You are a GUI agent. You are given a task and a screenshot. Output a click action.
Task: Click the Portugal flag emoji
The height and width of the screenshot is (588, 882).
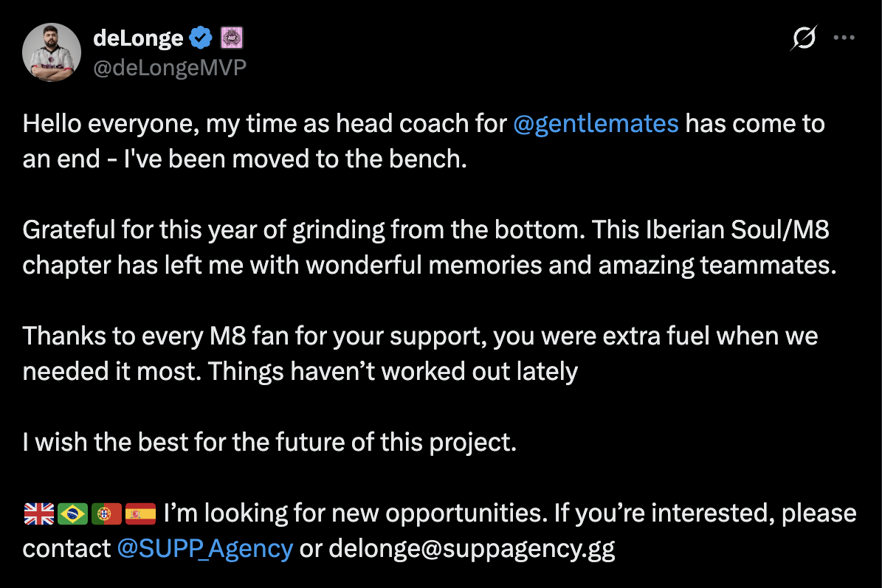[106, 512]
